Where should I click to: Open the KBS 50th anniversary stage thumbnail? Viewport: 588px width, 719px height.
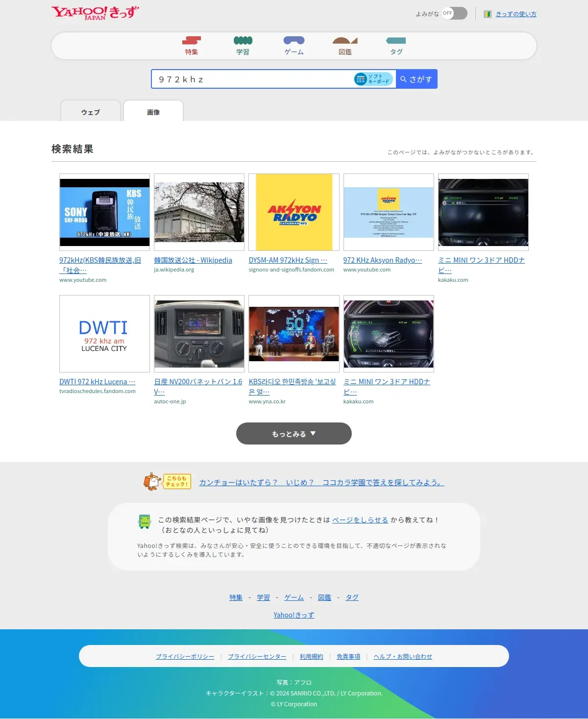294,334
